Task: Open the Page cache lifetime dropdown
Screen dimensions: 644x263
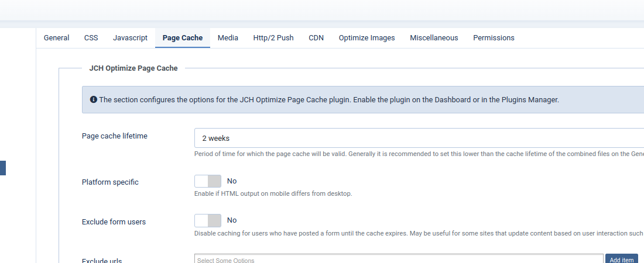Action: coord(419,138)
